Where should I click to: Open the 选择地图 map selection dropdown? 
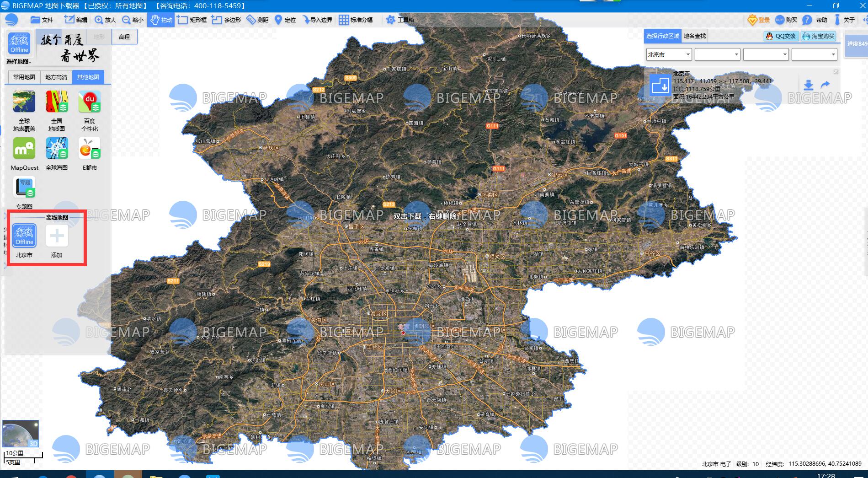coord(18,61)
